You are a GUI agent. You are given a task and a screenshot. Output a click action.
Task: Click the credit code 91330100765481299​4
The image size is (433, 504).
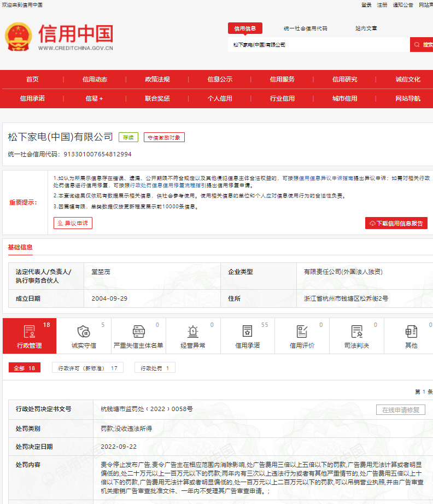97,154
